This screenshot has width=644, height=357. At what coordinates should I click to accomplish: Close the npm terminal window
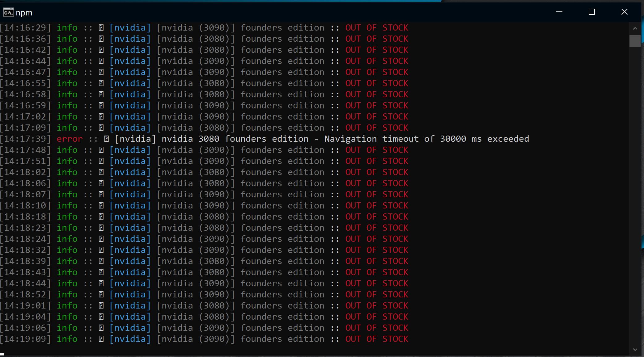coord(624,12)
